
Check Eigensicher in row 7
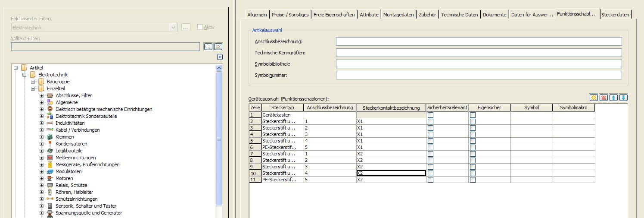(x=473, y=154)
